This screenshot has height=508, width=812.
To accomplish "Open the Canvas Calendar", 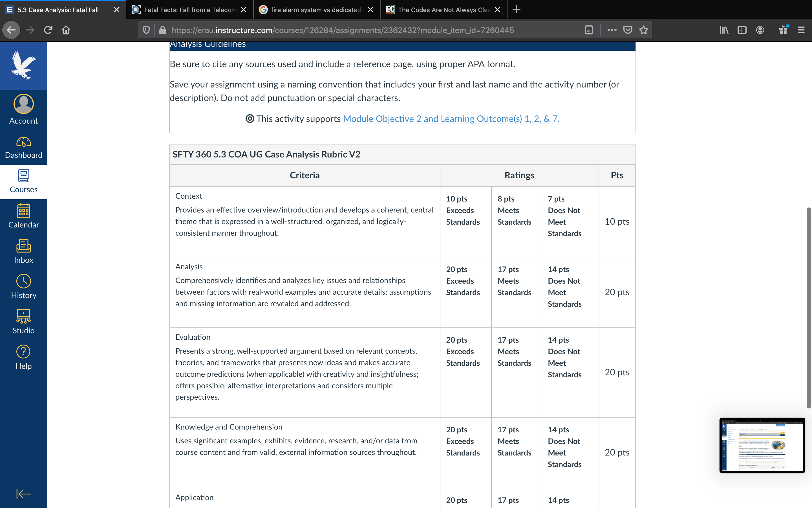I will tap(23, 217).
